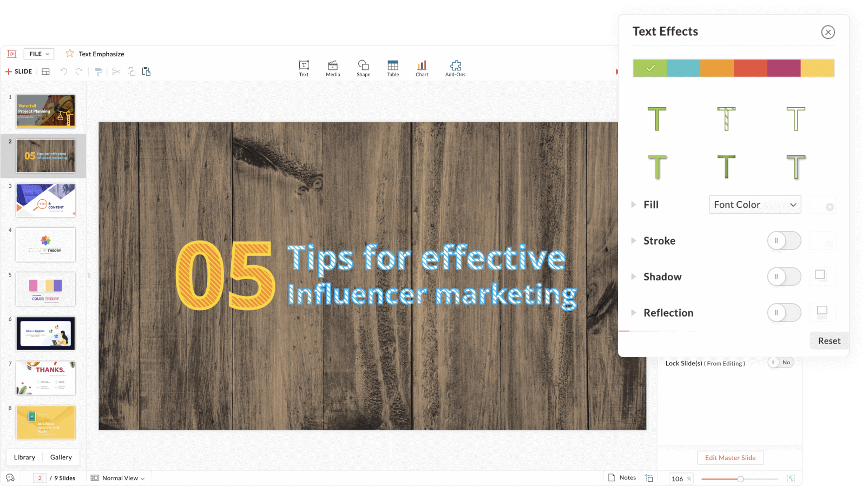868x486 pixels.
Task: Select the THANKS slide thumbnail
Action: 46,378
